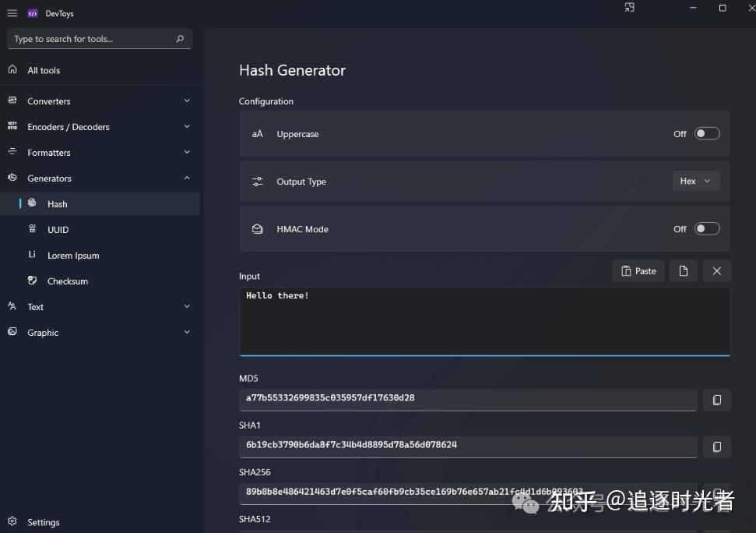This screenshot has width=756, height=533.
Task: Copy the MD5 hash result
Action: pos(716,400)
